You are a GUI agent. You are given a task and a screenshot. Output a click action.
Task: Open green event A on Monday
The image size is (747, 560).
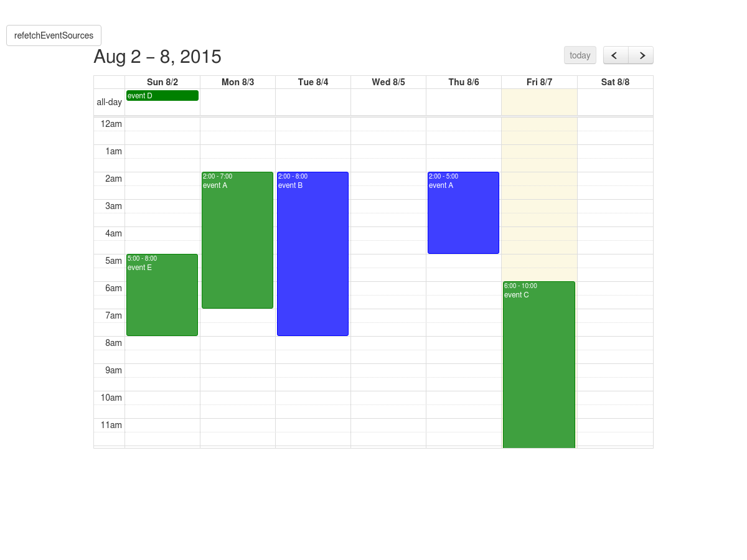[x=237, y=240]
